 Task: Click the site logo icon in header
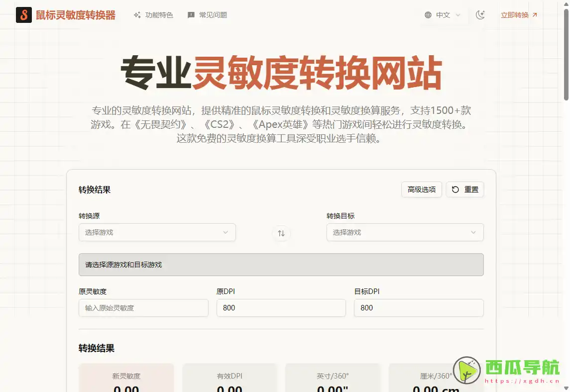coord(23,14)
